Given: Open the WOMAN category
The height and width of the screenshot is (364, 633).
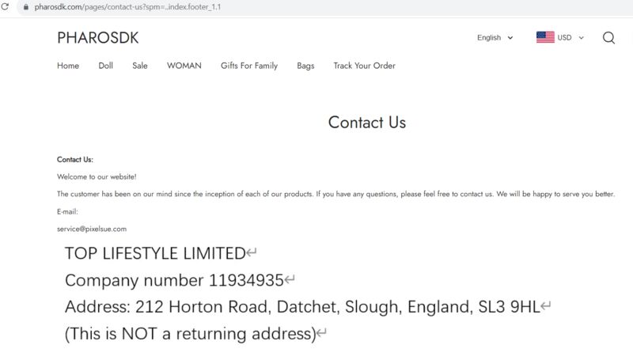Looking at the screenshot, I should [x=184, y=66].
